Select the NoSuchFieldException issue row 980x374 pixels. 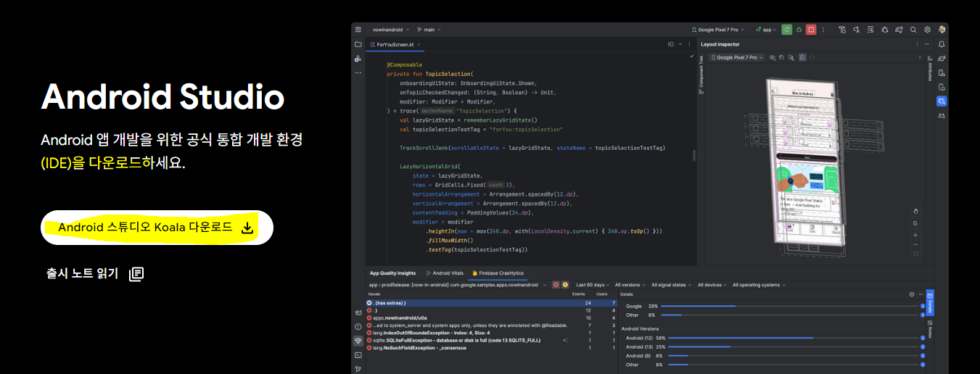coord(491,348)
